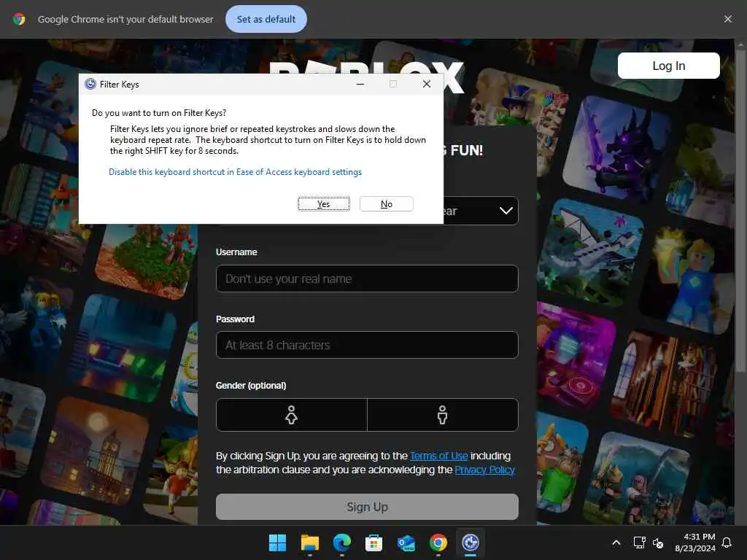Click the Chrome logo in the infobar
Image resolution: width=747 pixels, height=560 pixels.
[19, 19]
